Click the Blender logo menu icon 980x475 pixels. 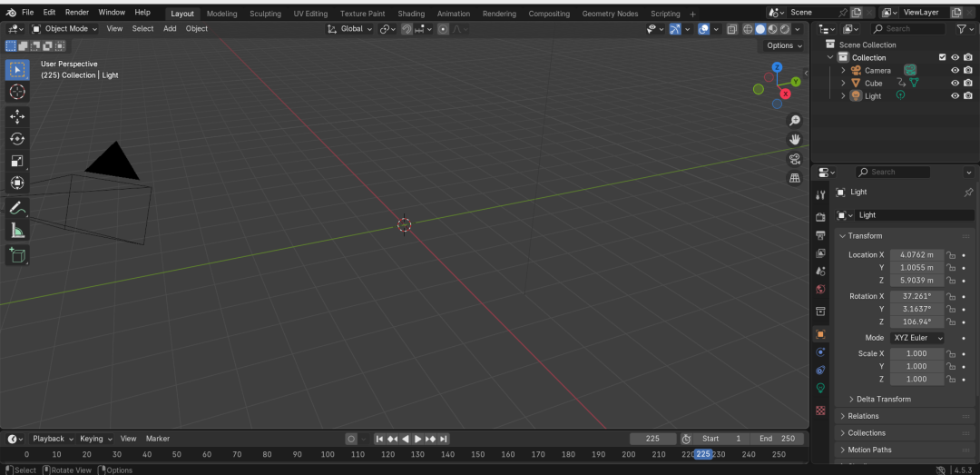click(x=11, y=13)
